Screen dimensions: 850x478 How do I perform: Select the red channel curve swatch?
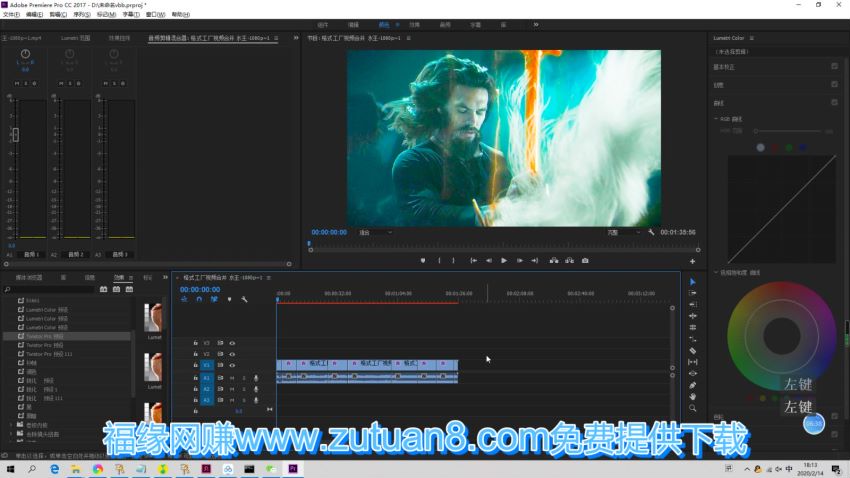coord(775,147)
